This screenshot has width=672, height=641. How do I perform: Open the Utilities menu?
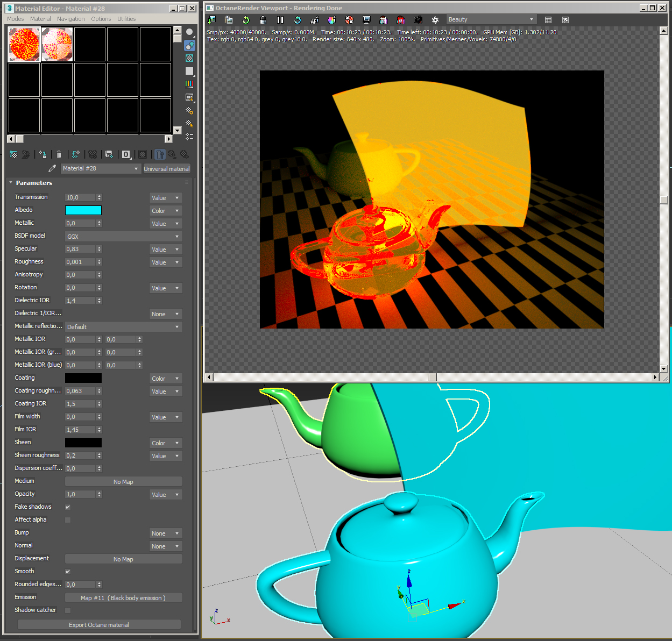point(126,19)
